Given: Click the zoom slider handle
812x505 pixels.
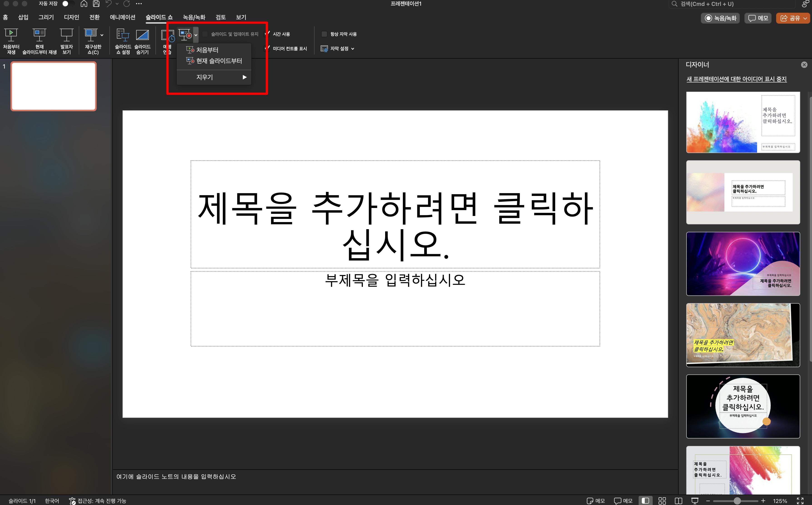Looking at the screenshot, I should [737, 501].
